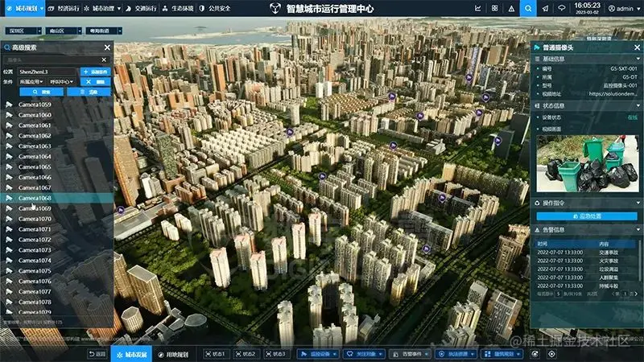Select the 城市发展 bottom tab
This screenshot has height=362, width=644.
coord(131,354)
